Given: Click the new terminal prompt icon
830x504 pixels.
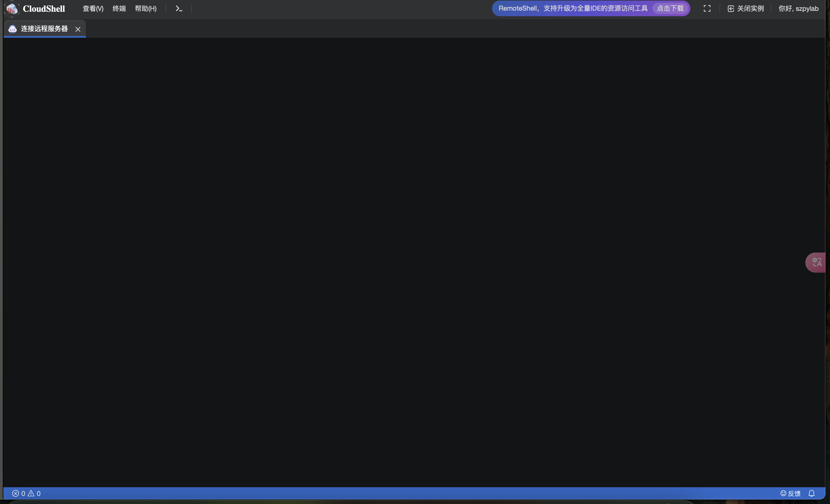Looking at the screenshot, I should (179, 9).
